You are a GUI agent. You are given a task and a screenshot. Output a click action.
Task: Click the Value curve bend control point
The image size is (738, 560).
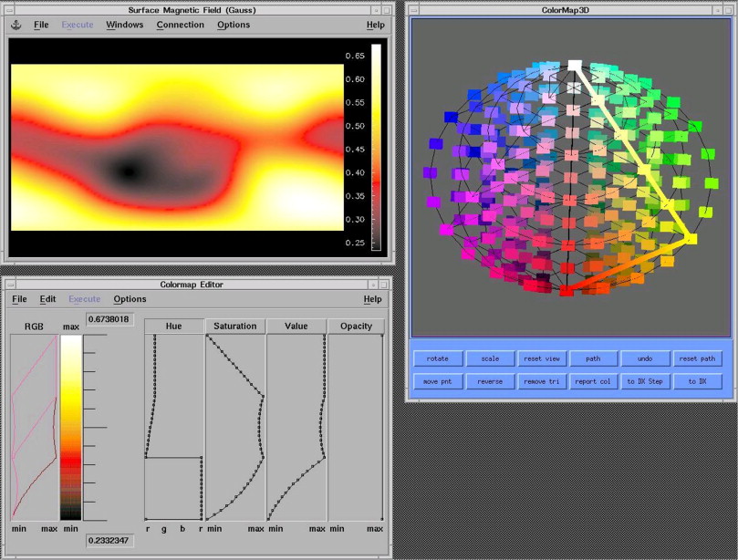[324, 457]
